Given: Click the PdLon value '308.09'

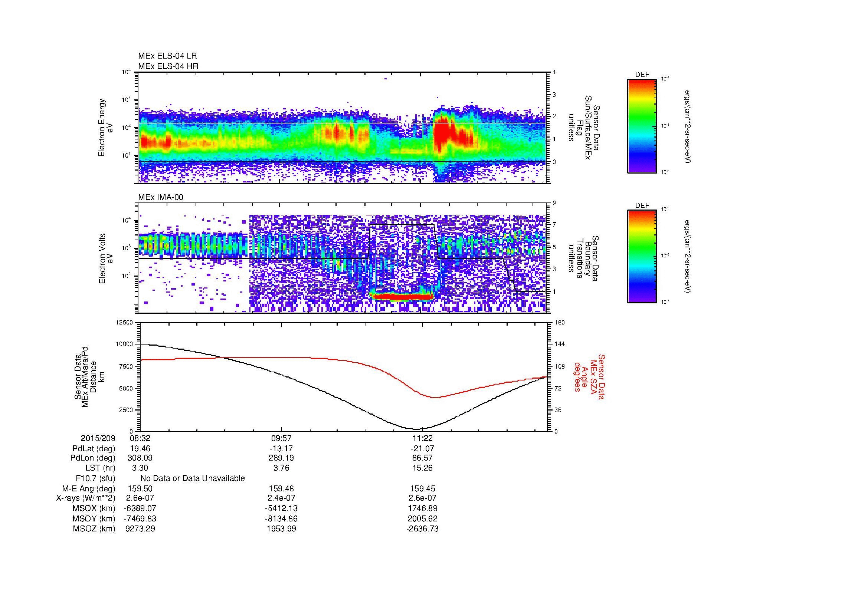Looking at the screenshot, I should tap(140, 458).
